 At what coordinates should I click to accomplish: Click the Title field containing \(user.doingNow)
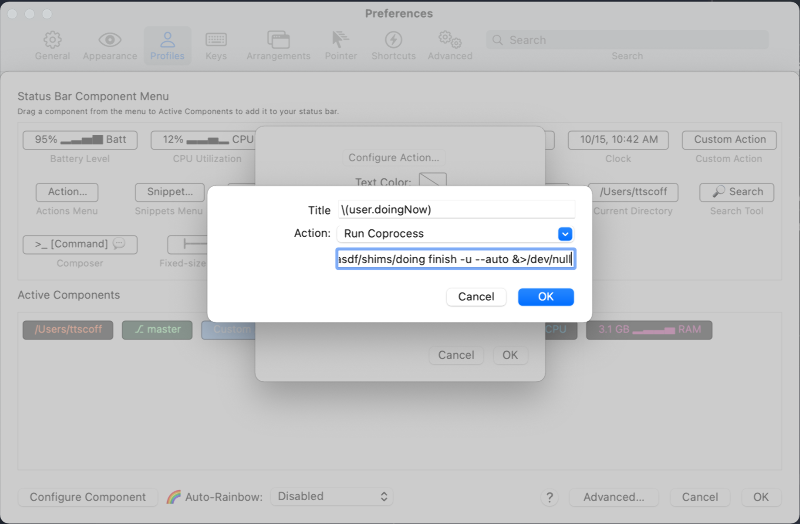456,210
